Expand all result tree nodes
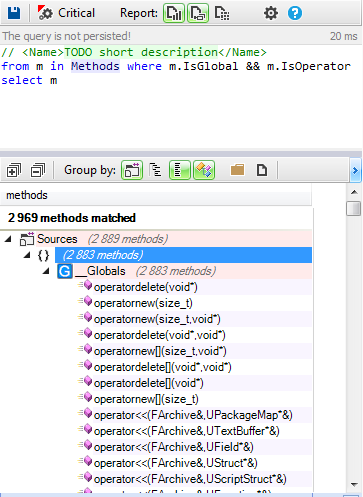 14,170
